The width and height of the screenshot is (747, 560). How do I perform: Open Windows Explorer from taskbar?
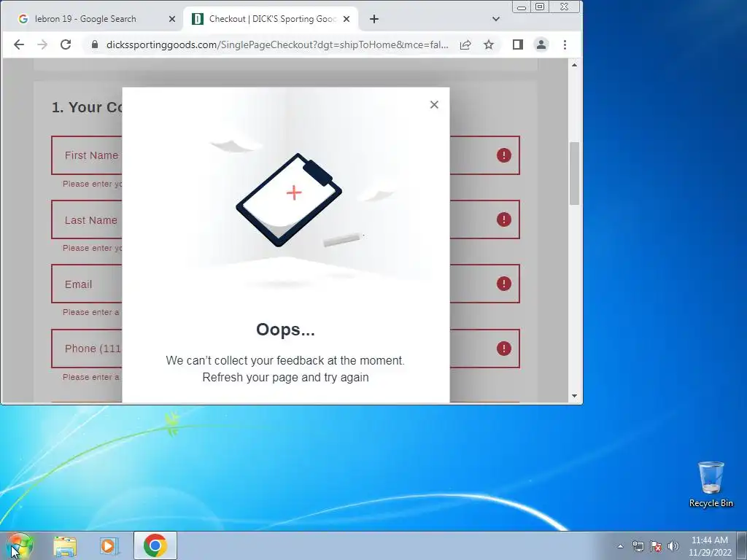pos(65,545)
